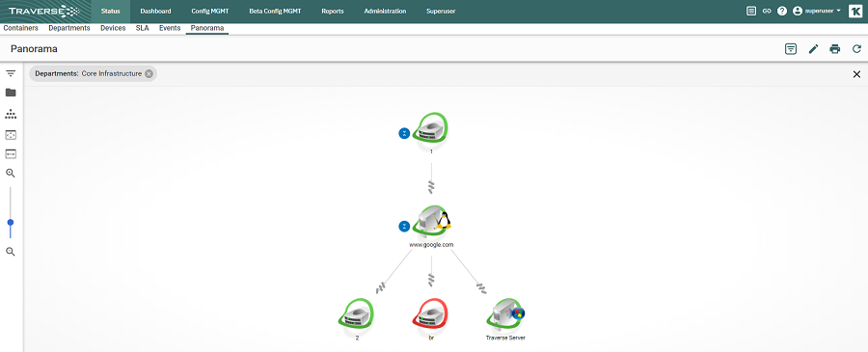Collapse the blue expander beside www.google.com

pyautogui.click(x=405, y=227)
